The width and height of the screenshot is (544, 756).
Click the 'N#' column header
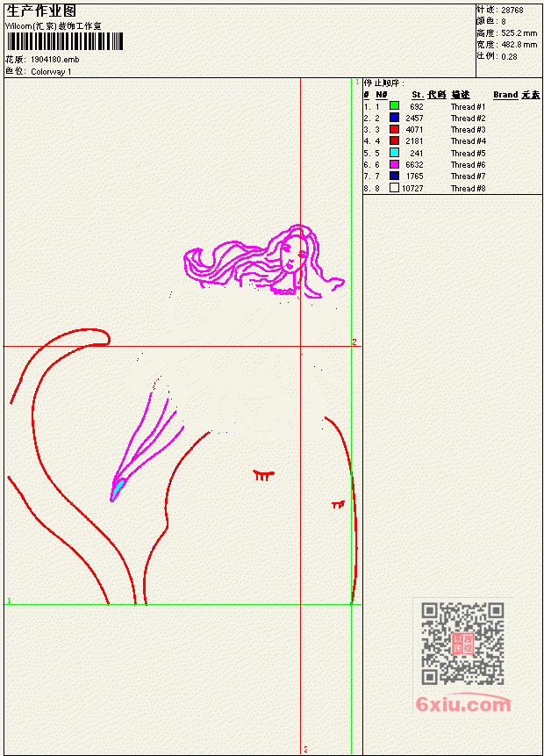click(382, 95)
